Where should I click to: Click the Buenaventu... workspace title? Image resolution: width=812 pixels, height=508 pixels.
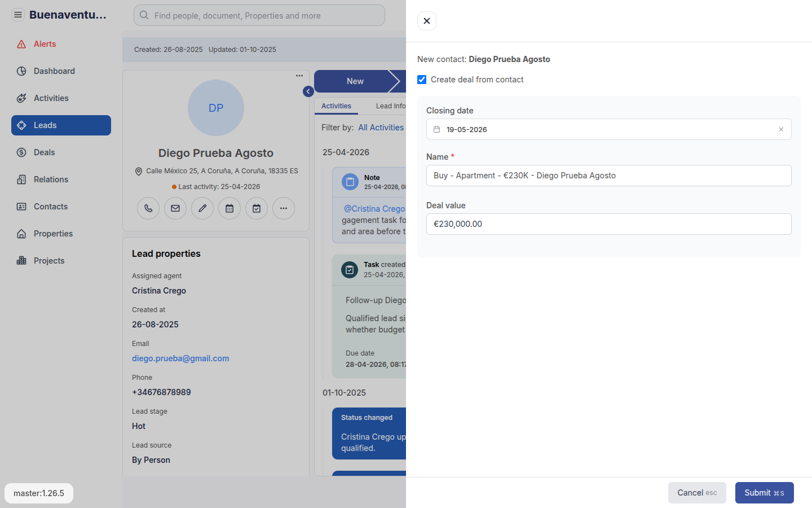coord(68,15)
